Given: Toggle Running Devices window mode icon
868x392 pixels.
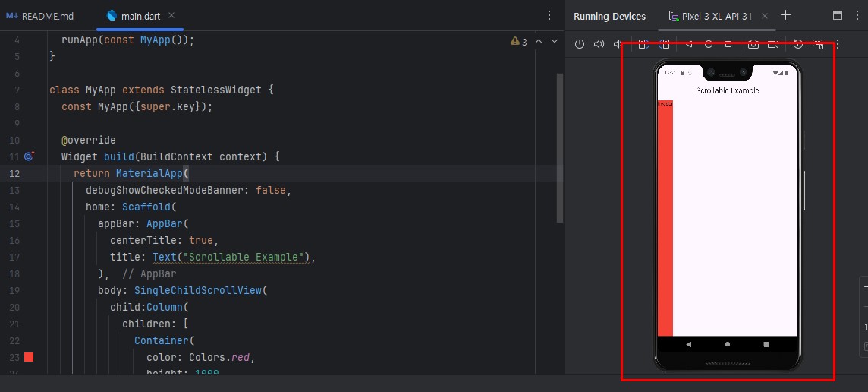Looking at the screenshot, I should coord(838,15).
